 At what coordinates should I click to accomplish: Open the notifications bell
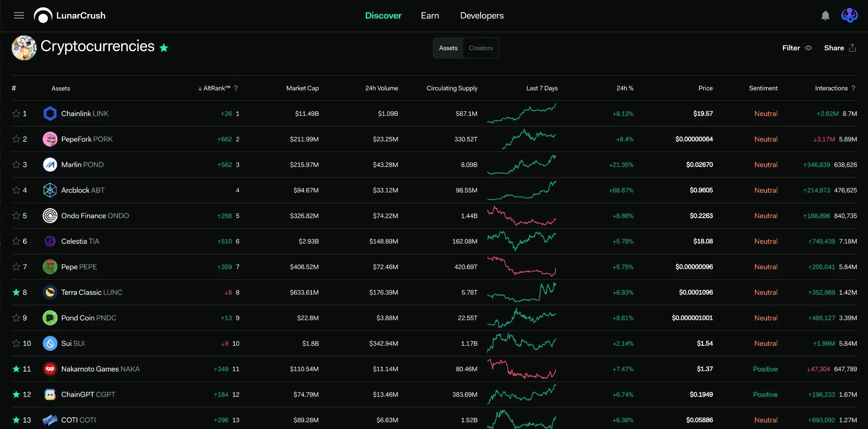point(826,16)
